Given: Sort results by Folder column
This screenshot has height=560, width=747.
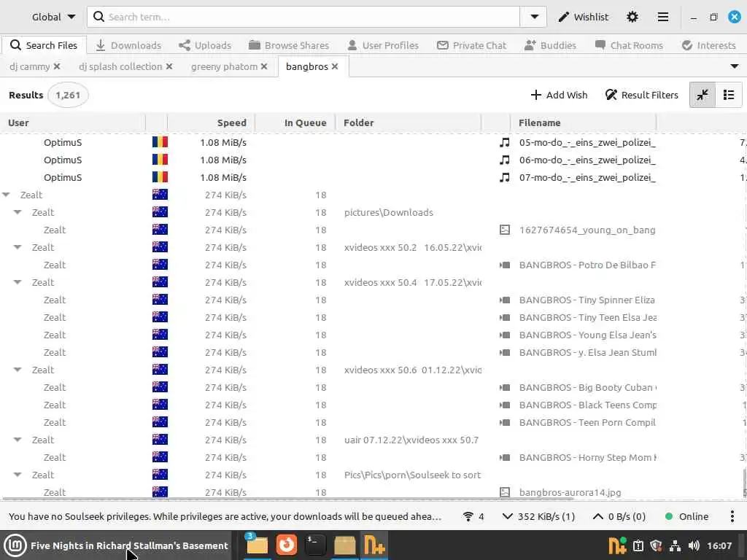Looking at the screenshot, I should point(409,122).
